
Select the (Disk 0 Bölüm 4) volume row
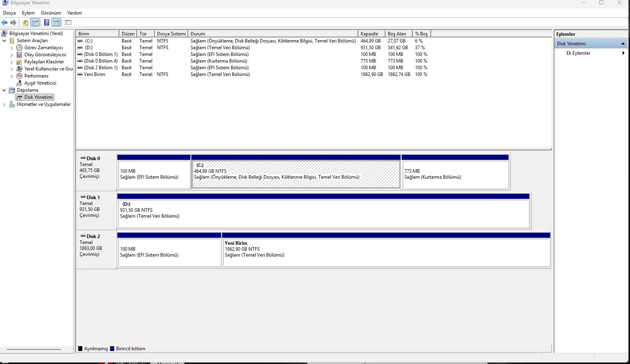[x=253, y=61]
